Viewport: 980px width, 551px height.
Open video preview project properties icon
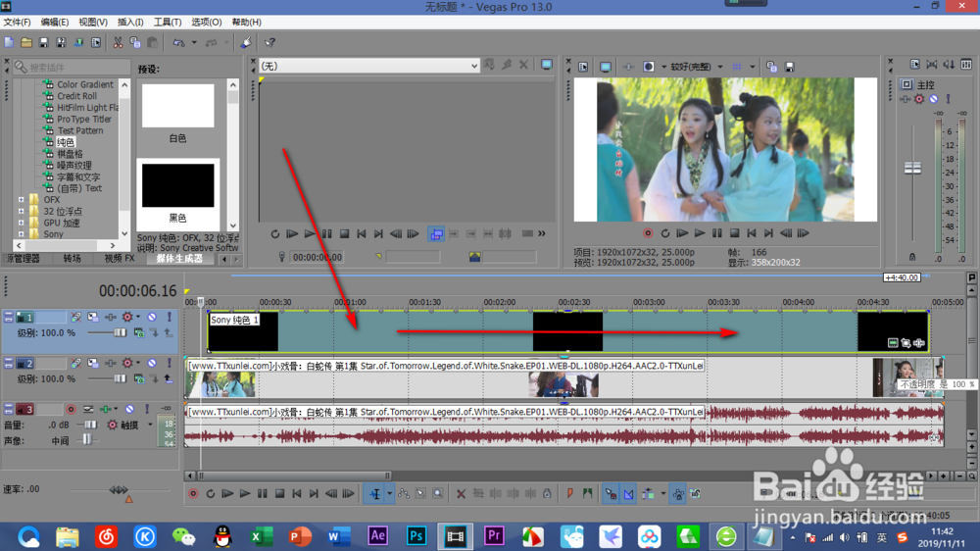pyautogui.click(x=583, y=67)
